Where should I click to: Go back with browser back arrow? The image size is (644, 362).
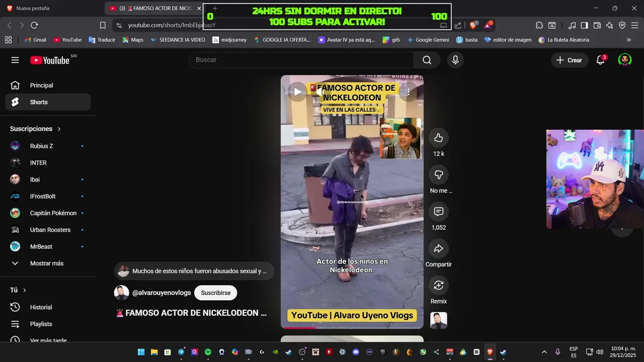(x=9, y=25)
